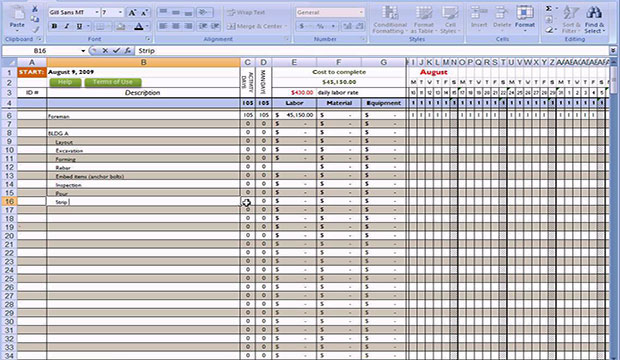Viewport: 620px width, 360px height.
Task: Click the Paste icon in Clipboard
Action: click(17, 17)
